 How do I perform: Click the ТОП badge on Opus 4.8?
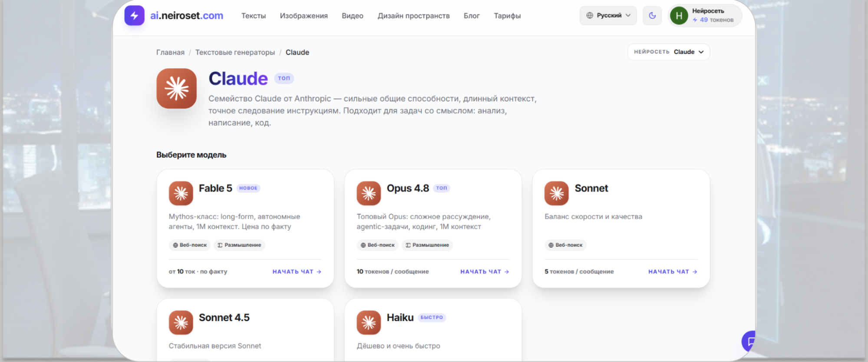click(442, 188)
